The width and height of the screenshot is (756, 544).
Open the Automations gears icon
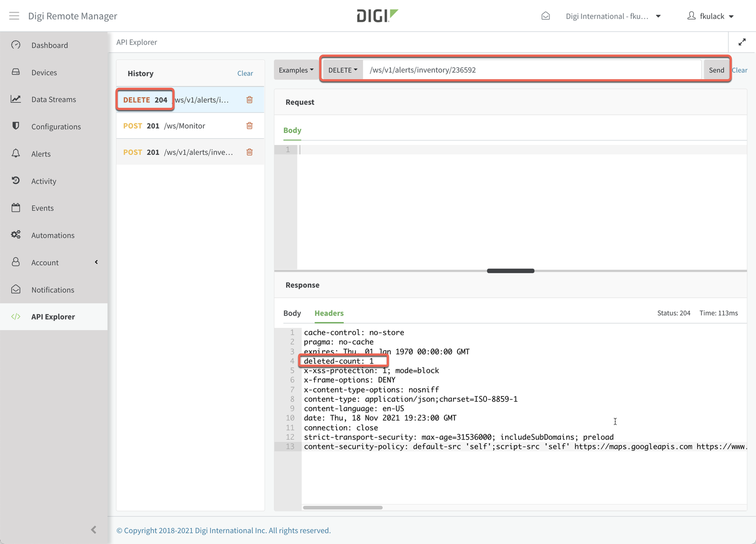pyautogui.click(x=16, y=235)
